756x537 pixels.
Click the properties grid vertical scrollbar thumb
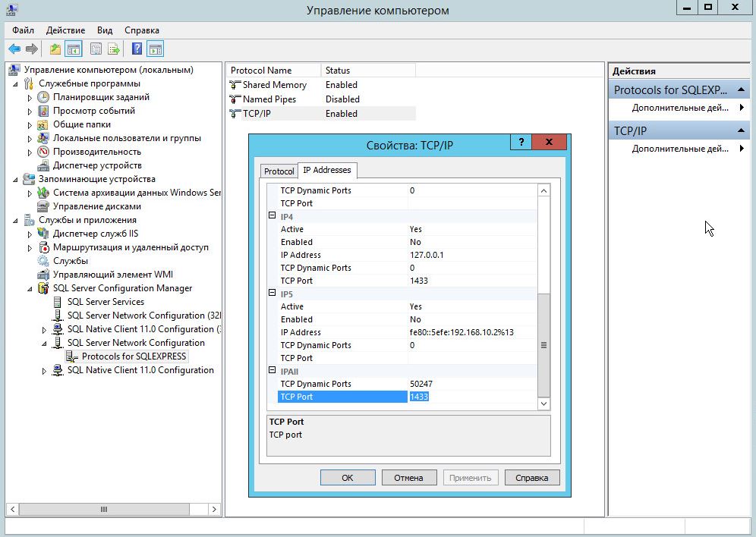tap(544, 345)
